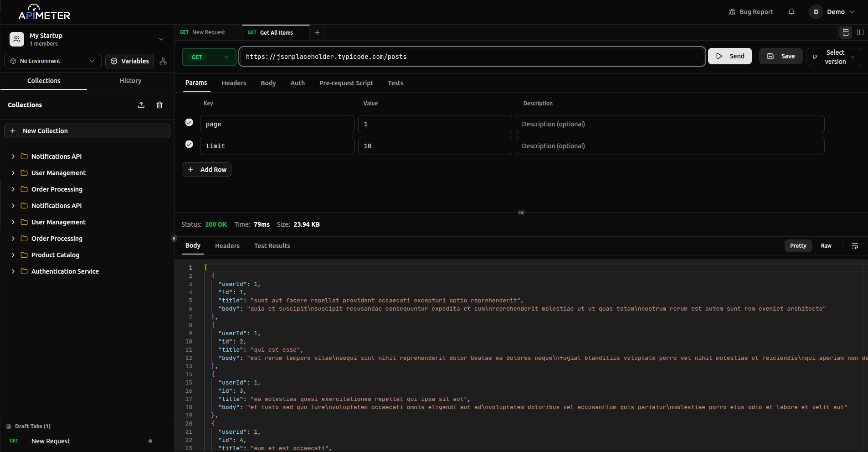This screenshot has width=868, height=452.
Task: Click the delete collections trash icon
Action: click(159, 105)
